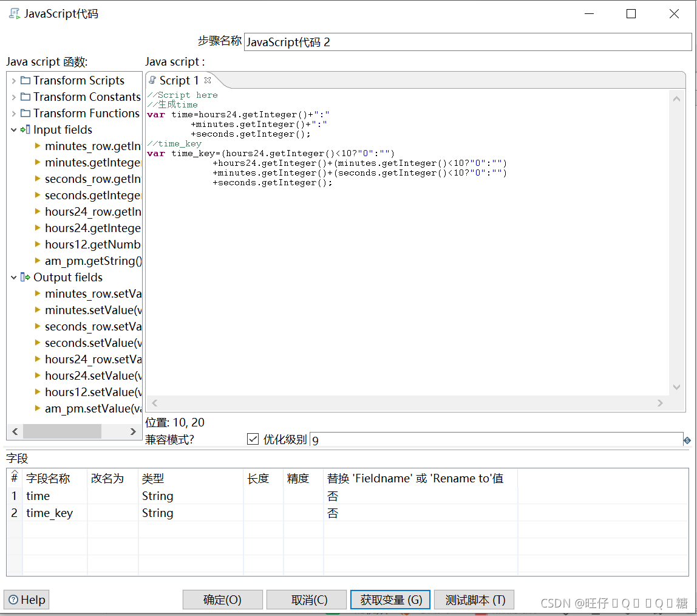Select seconds_row.getIn input field entry
This screenshot has height=616, width=697.
[x=93, y=179]
